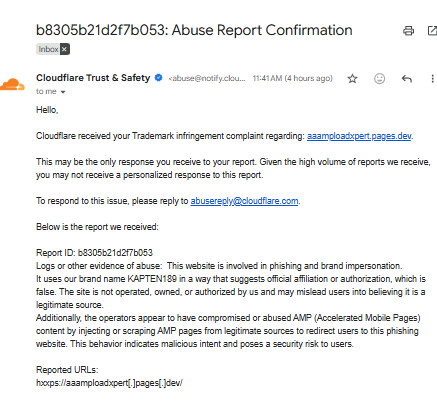Click the abusereply@cloudflare.com email link
437x402 pixels.
pos(244,201)
